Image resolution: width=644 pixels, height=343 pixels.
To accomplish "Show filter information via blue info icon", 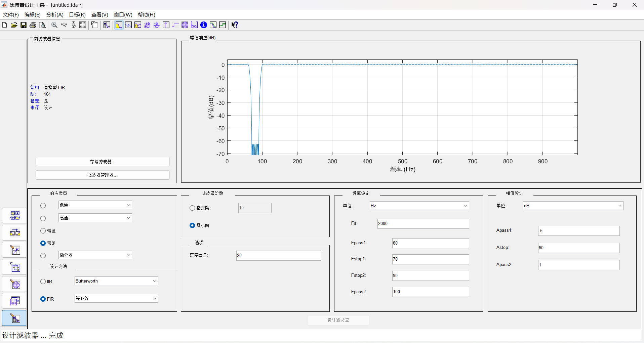I will click(x=204, y=25).
